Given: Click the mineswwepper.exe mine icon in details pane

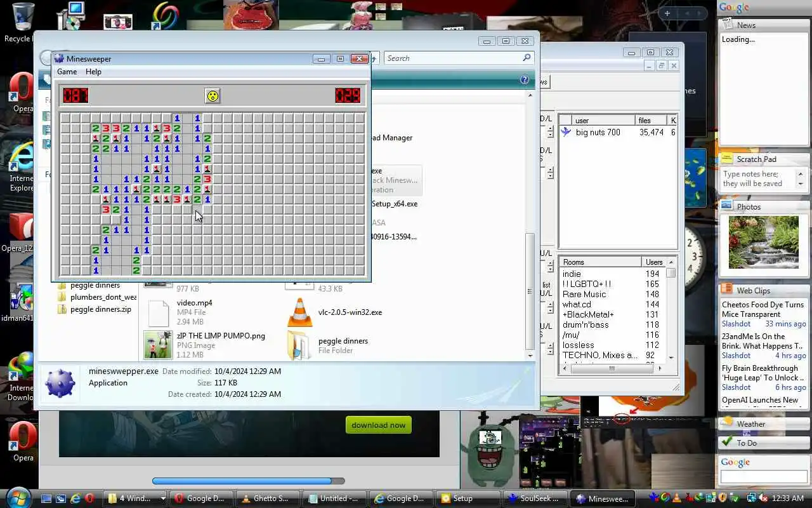Looking at the screenshot, I should pos(60,383).
